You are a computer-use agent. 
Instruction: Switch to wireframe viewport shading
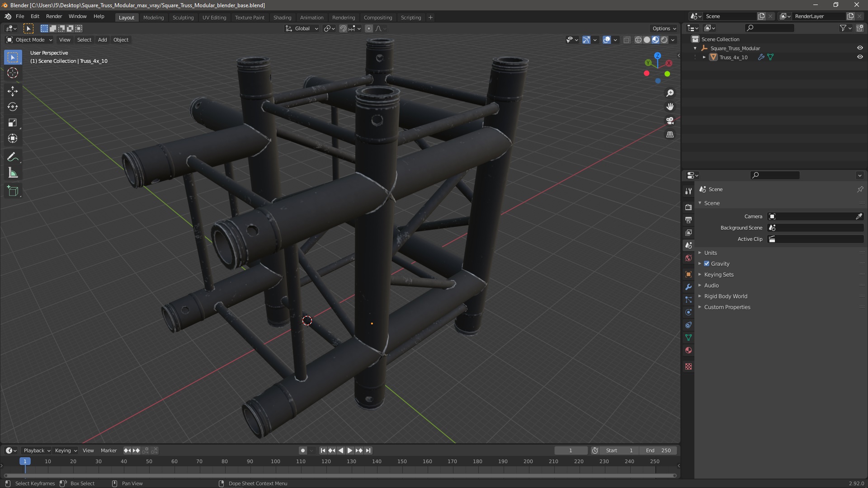tap(638, 40)
